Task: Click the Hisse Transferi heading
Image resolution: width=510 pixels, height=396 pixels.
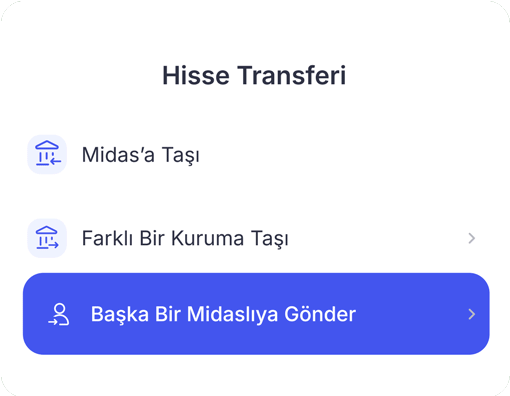Action: point(254,75)
